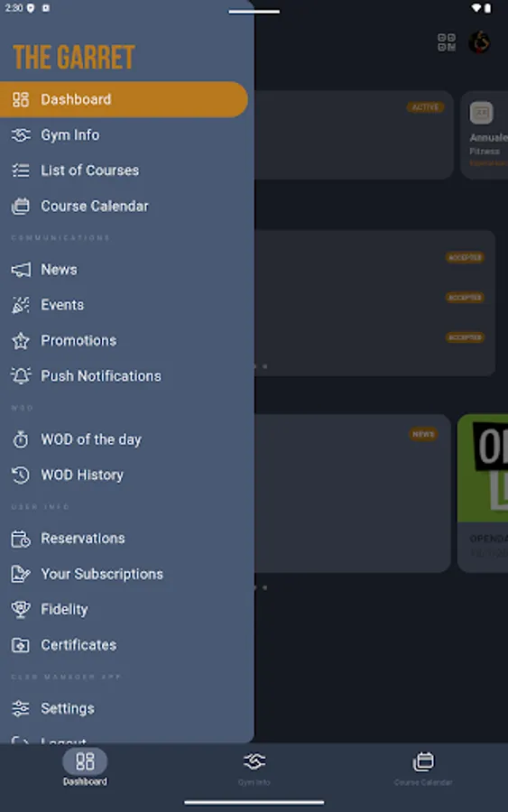The image size is (508, 812).
Task: Click the Promotions star icon
Action: point(21,341)
